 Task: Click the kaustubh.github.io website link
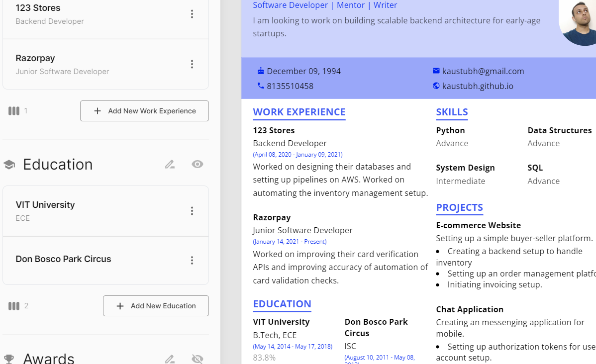[x=478, y=86]
